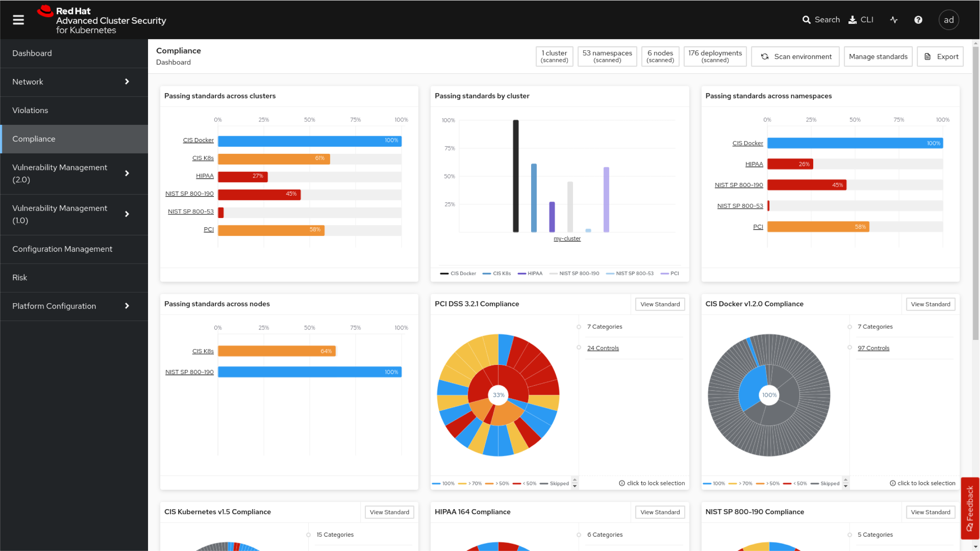Viewport: 980px width, 551px height.
Task: Open the CLI download option
Action: [x=861, y=19]
